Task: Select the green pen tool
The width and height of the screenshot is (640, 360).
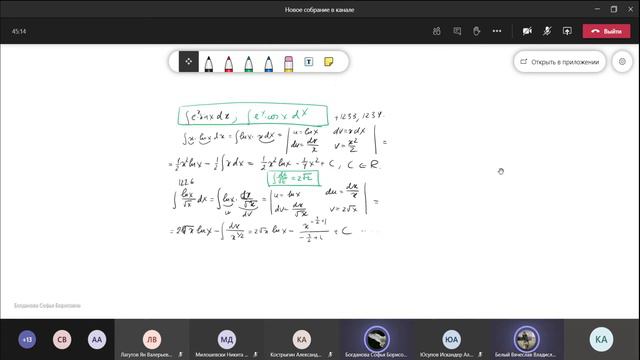Action: click(249, 64)
